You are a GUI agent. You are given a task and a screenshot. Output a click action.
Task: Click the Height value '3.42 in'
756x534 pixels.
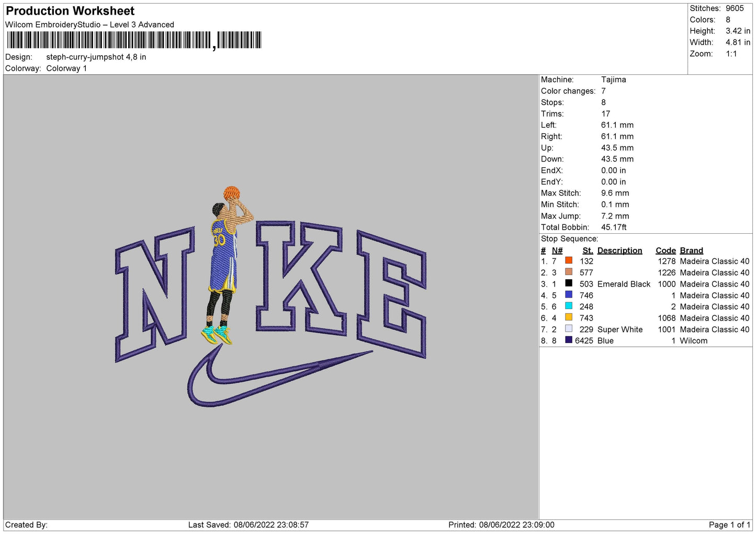[738, 31]
